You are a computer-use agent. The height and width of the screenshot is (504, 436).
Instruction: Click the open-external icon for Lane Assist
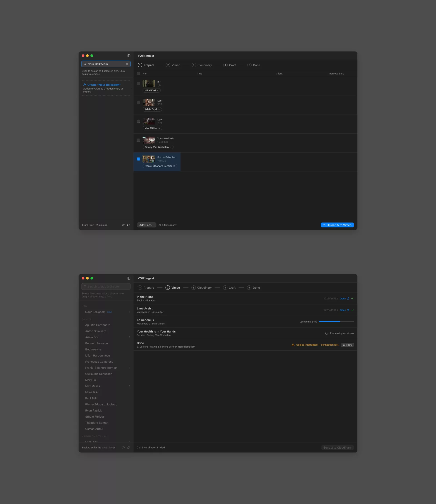point(348,310)
